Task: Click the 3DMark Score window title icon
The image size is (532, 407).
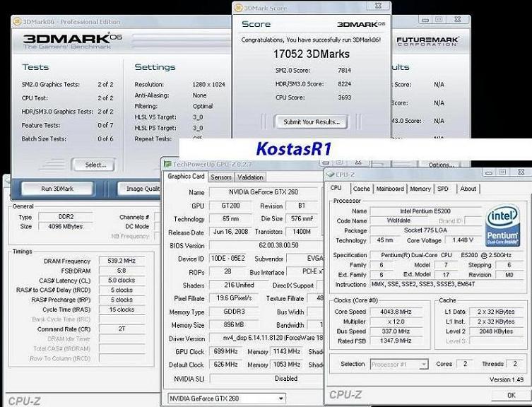Action: click(239, 8)
